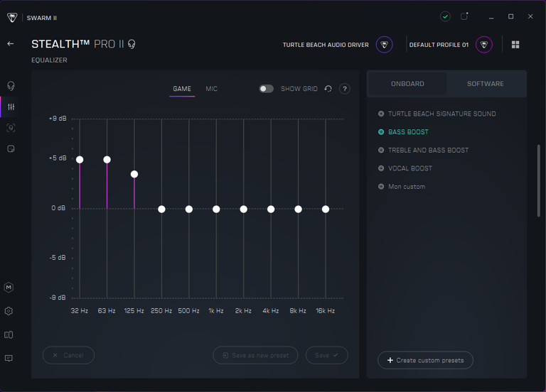546x392 pixels.
Task: Click the green checkmark status icon
Action: (x=445, y=16)
